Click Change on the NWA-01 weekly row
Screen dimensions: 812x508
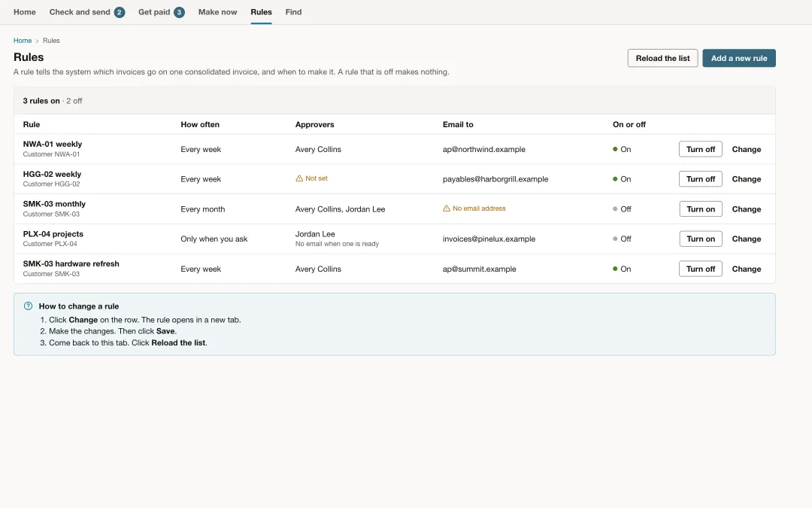746,149
